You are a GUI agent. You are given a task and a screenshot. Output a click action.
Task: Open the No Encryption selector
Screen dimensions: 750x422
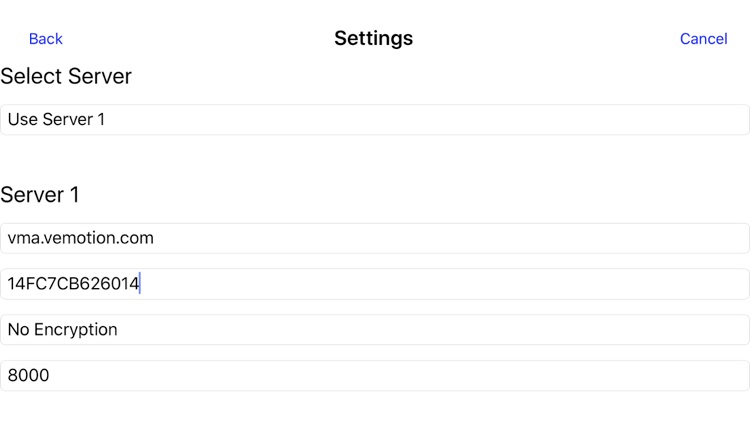click(x=375, y=330)
